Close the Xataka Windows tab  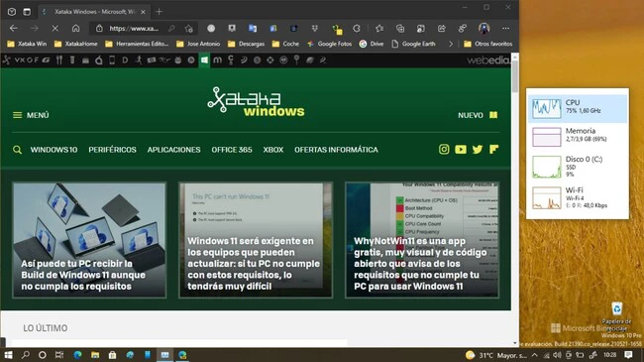(x=143, y=12)
